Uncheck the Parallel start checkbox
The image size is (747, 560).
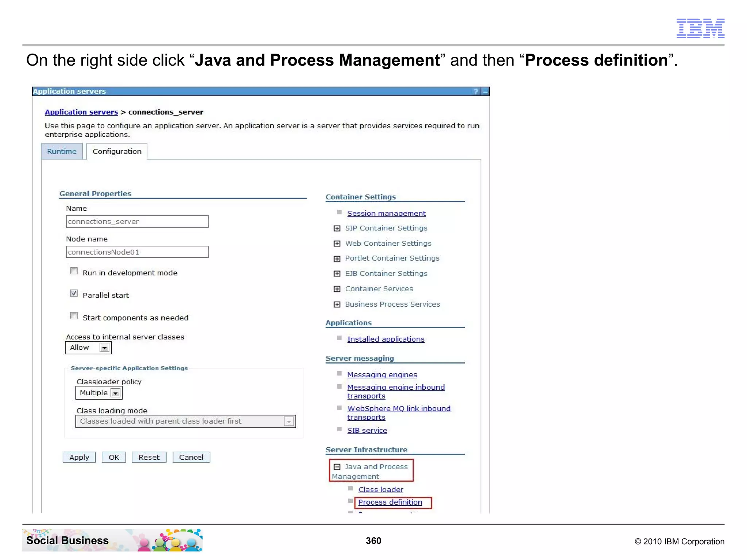pyautogui.click(x=74, y=293)
